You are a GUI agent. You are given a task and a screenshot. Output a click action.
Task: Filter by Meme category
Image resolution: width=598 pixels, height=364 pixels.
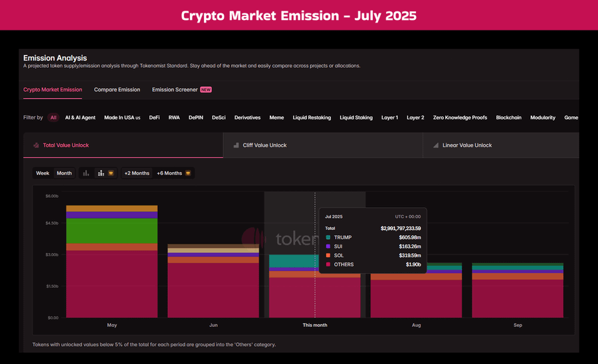click(276, 118)
